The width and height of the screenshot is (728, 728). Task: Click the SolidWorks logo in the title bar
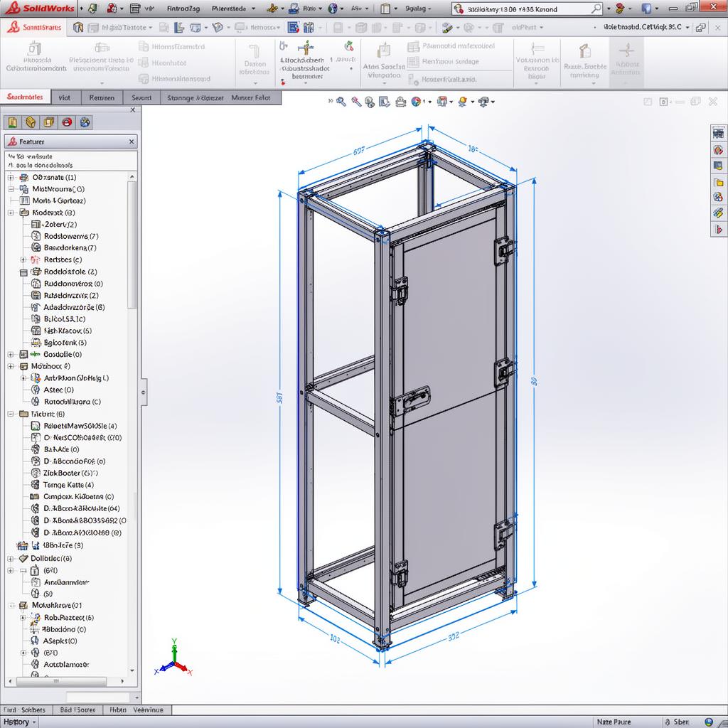(x=40, y=8)
